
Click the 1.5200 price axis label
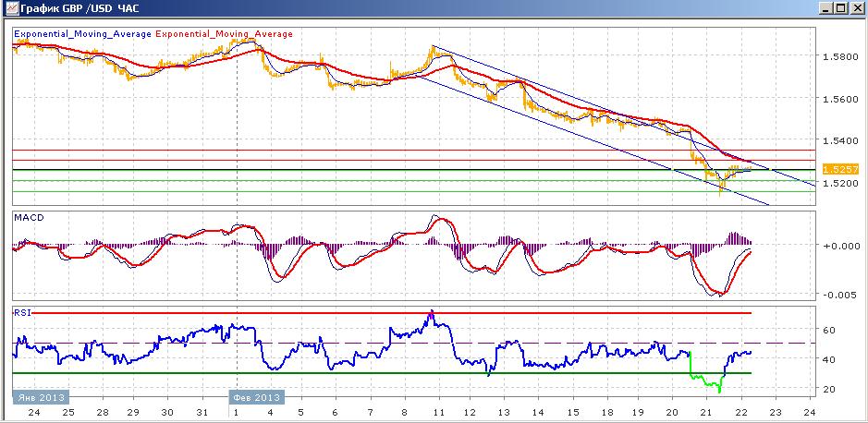pos(839,183)
